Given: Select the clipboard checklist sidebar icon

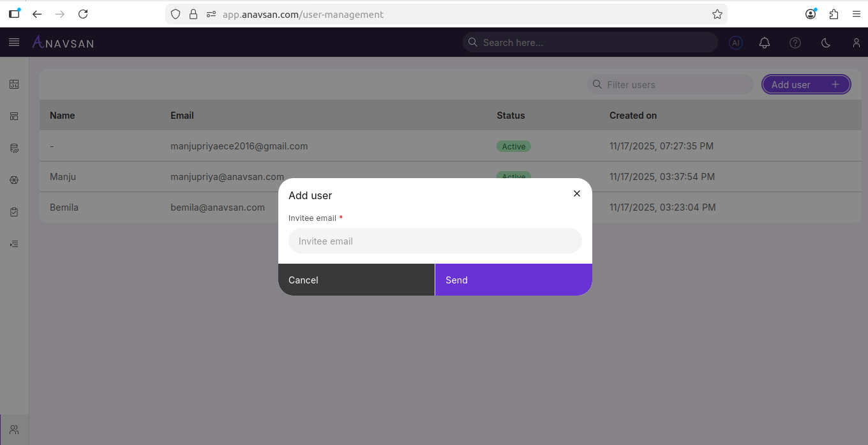Looking at the screenshot, I should (13, 212).
